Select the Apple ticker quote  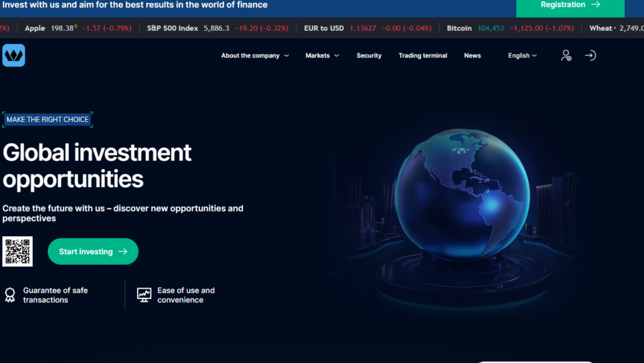pos(78,28)
